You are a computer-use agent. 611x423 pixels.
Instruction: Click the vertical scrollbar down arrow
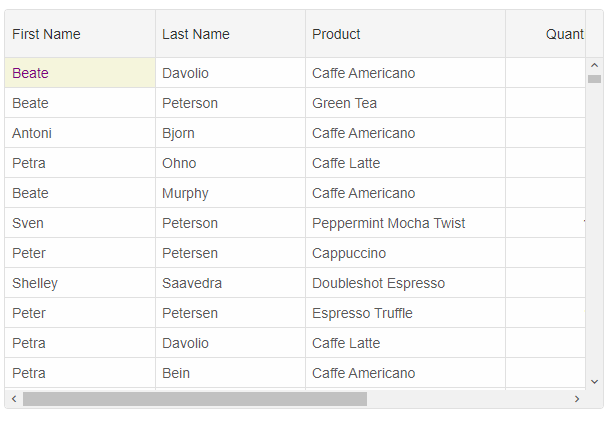pyautogui.click(x=594, y=382)
